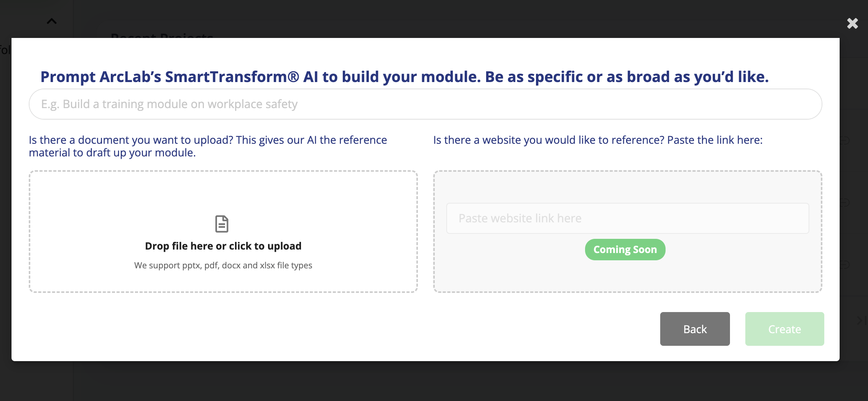Click the document file icon in the upload area
868x401 pixels.
point(222,224)
